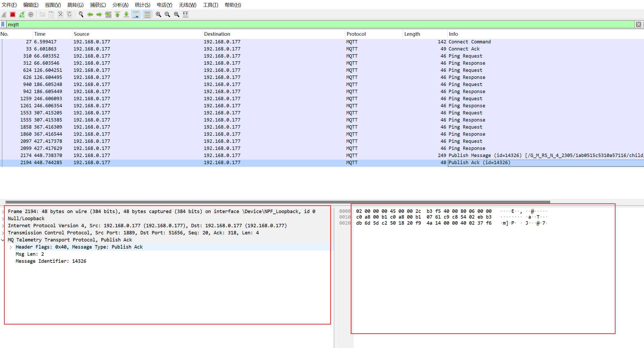Toggle auto-scroll during live capture
The height and width of the screenshot is (348, 644).
point(136,14)
